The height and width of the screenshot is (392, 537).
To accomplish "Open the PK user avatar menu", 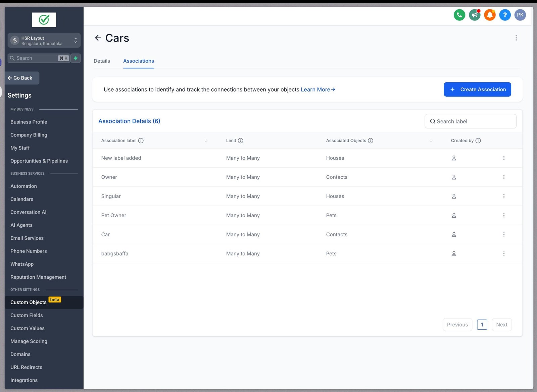I will point(520,15).
